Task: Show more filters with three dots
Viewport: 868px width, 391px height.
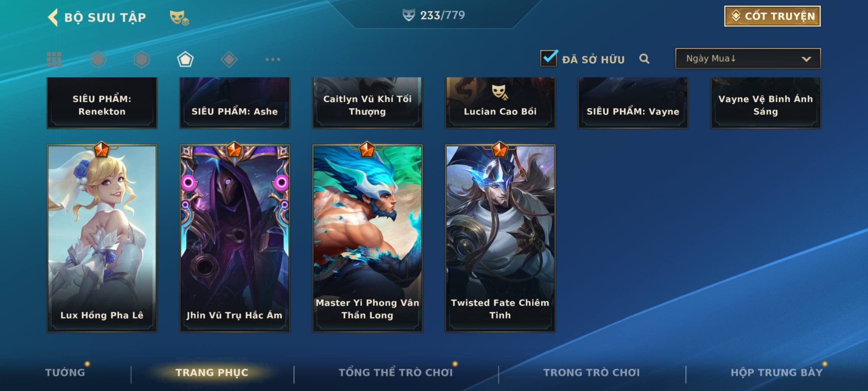Action: tap(273, 59)
